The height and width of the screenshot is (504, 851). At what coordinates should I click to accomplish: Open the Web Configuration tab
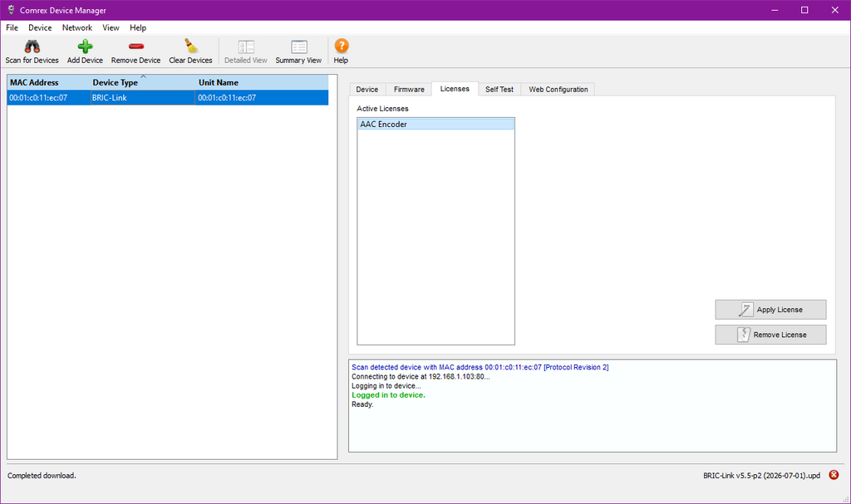(x=558, y=90)
